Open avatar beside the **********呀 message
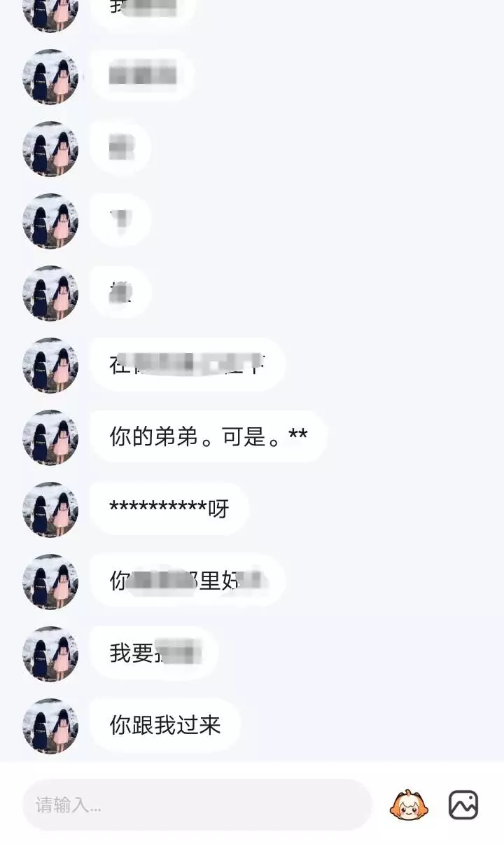504x844 pixels. tap(50, 509)
